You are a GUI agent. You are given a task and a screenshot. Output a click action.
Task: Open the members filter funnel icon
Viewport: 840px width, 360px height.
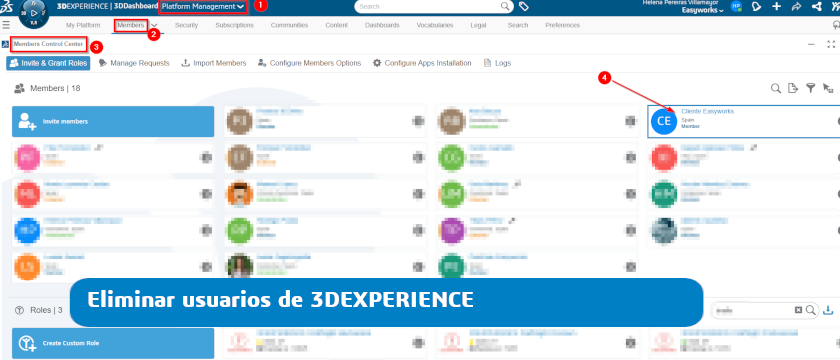pos(811,88)
